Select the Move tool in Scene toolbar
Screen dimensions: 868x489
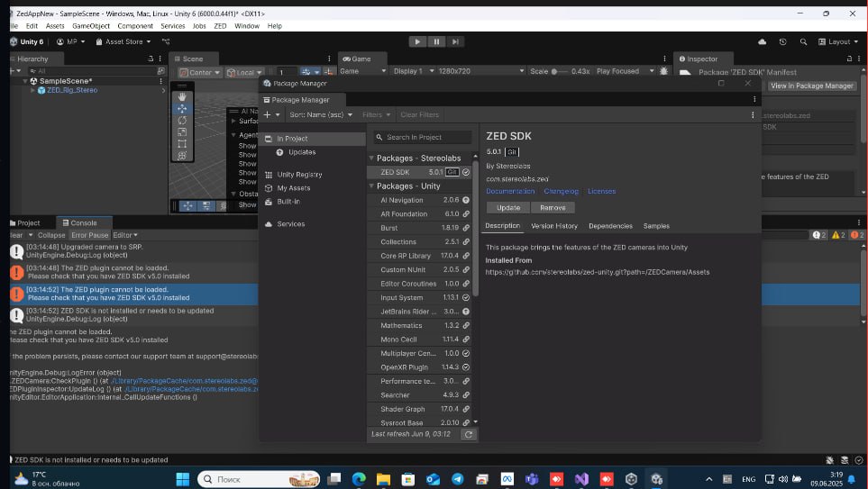pos(182,108)
